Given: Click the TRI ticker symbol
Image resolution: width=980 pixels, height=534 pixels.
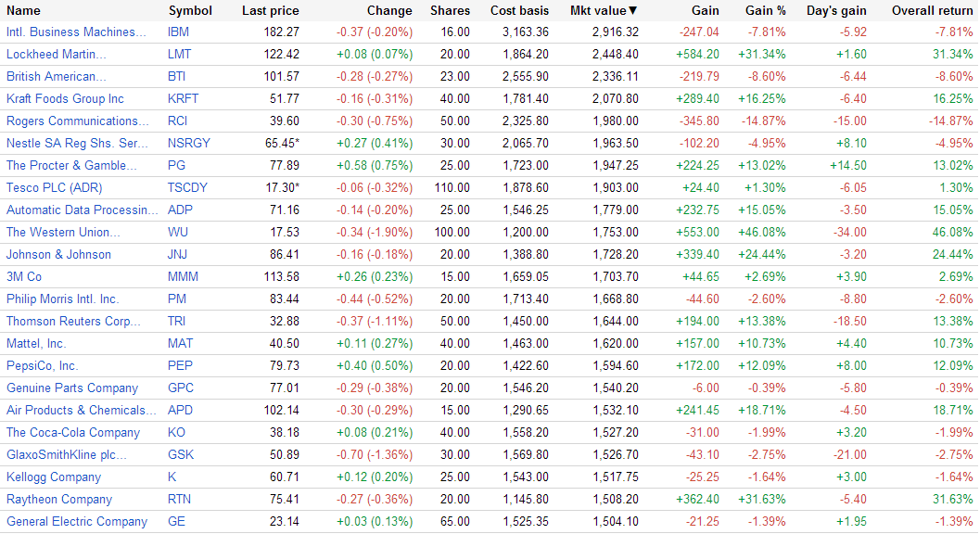Looking at the screenshot, I should 177,322.
